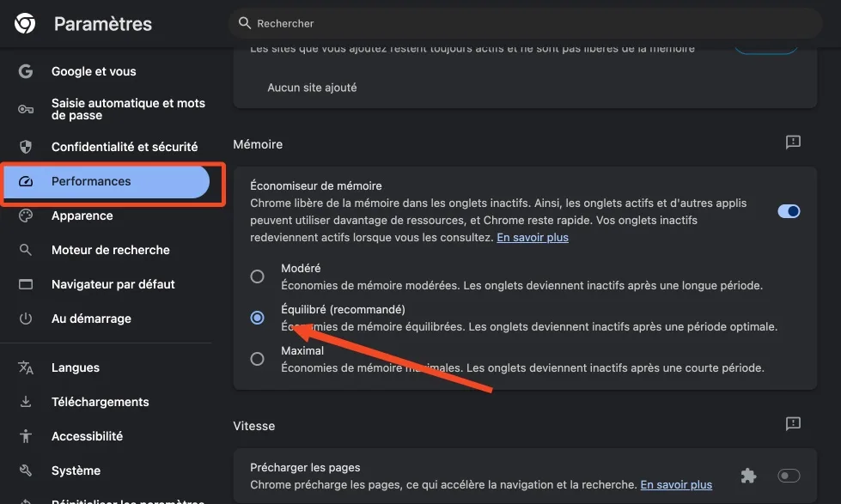Click the feedback icon beside Mémoire
Viewport: 841px width, 504px height.
tap(792, 142)
